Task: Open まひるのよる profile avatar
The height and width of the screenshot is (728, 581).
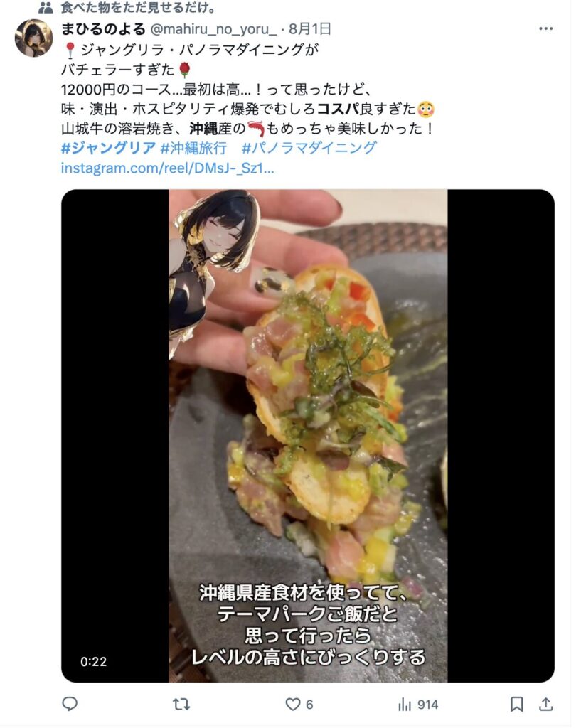Action: [33, 38]
